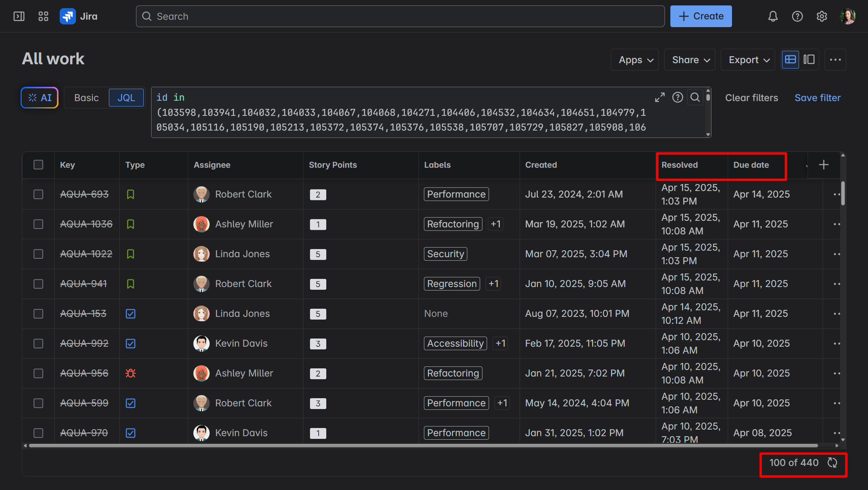
Task: Add a column with plus icon
Action: point(823,165)
